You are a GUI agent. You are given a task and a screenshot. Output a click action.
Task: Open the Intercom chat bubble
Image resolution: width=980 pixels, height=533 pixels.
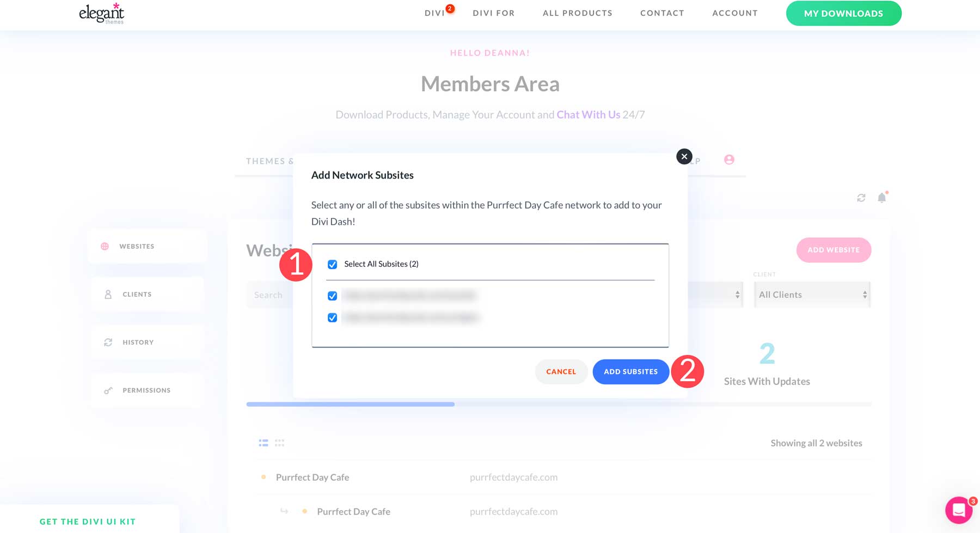point(959,510)
